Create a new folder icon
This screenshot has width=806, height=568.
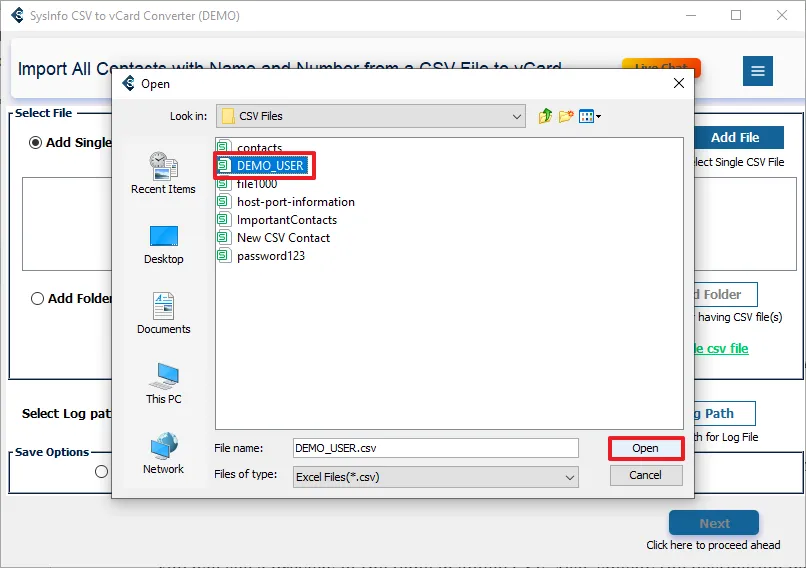pyautogui.click(x=566, y=116)
